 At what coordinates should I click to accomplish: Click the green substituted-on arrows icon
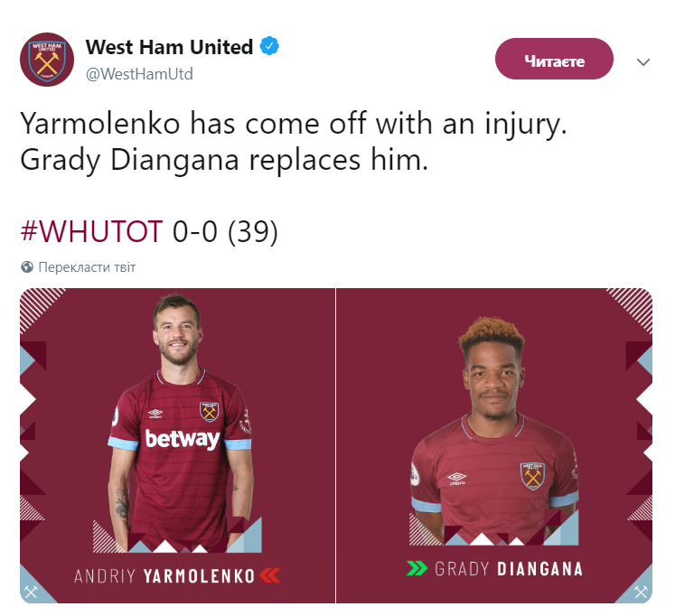click(417, 568)
